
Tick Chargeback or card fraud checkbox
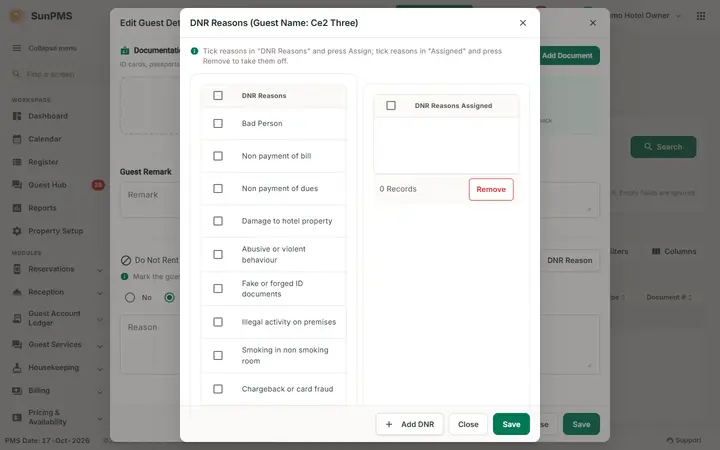click(218, 389)
